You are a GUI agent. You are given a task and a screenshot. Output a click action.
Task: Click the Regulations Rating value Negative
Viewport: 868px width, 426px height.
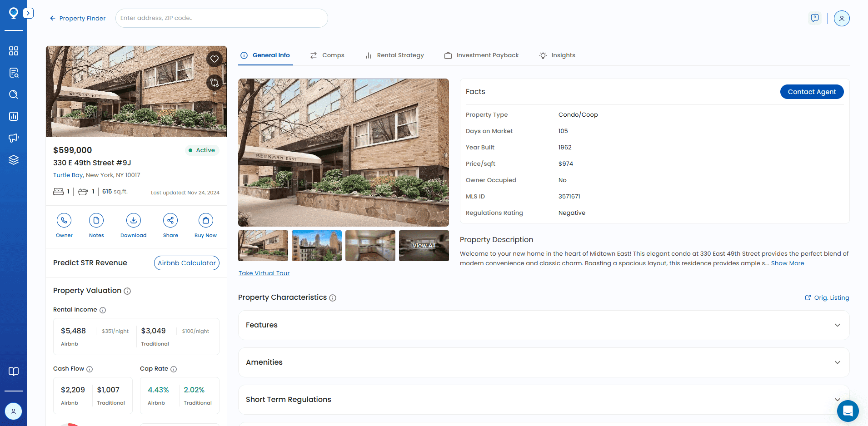pos(572,213)
